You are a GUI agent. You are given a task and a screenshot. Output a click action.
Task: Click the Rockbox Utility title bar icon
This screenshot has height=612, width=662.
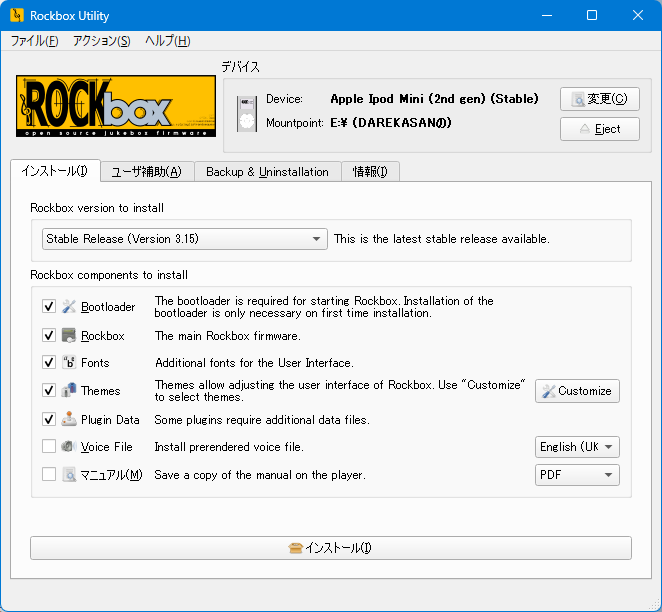[17, 16]
